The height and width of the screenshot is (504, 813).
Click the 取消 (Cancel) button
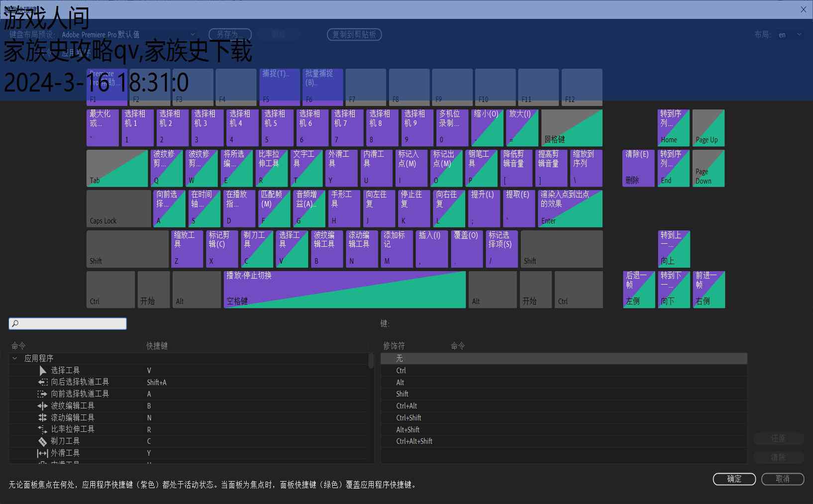click(x=783, y=479)
